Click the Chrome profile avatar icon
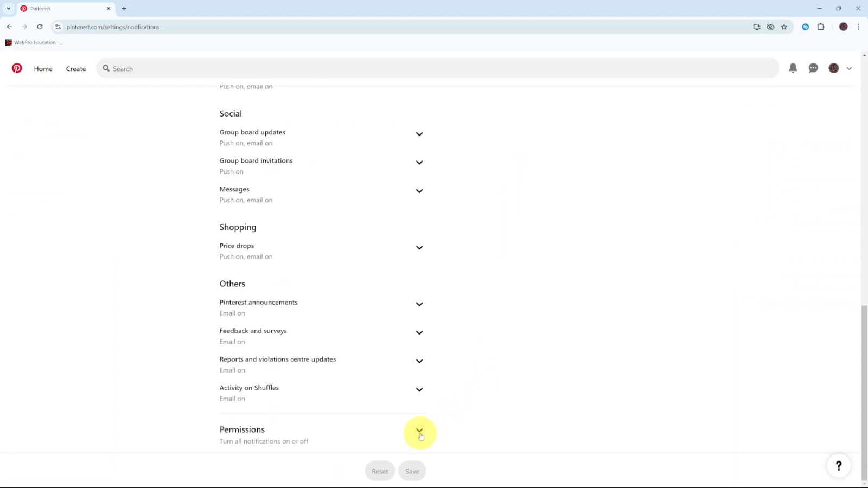Image resolution: width=868 pixels, height=488 pixels. coord(843,27)
